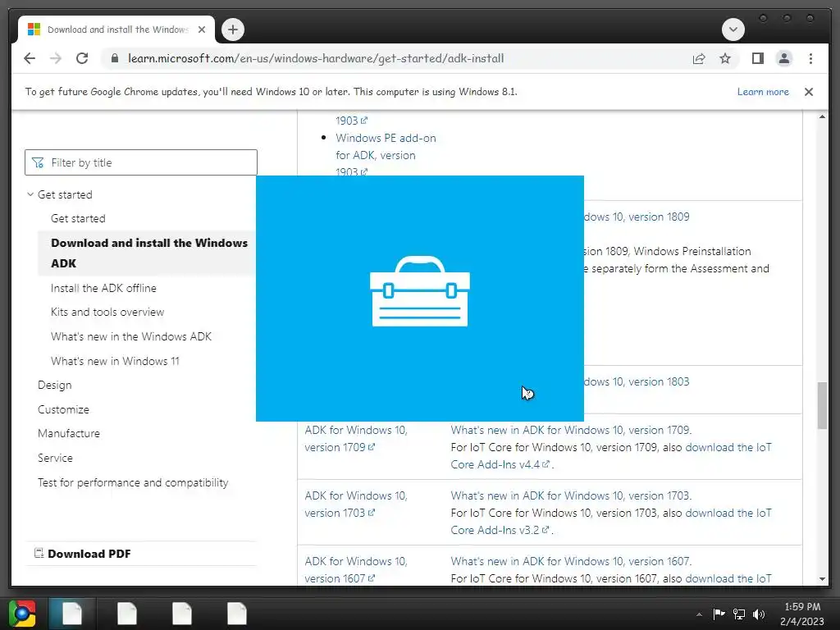Open Install the ADK offline
The image size is (840, 630).
point(103,288)
